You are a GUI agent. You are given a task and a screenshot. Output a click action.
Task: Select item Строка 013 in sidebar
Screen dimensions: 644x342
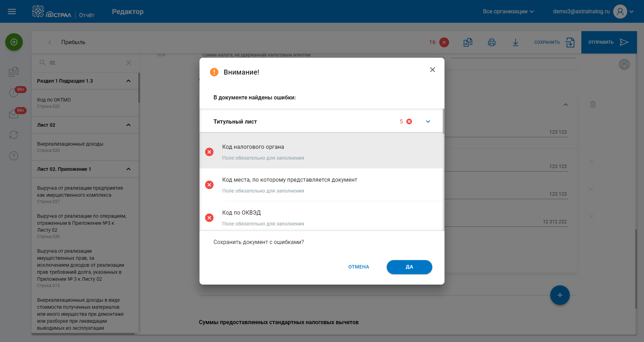pyautogui.click(x=85, y=268)
